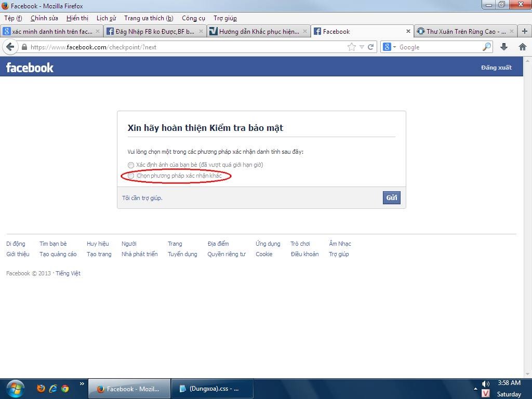Go to the Home page icon

tap(523, 47)
